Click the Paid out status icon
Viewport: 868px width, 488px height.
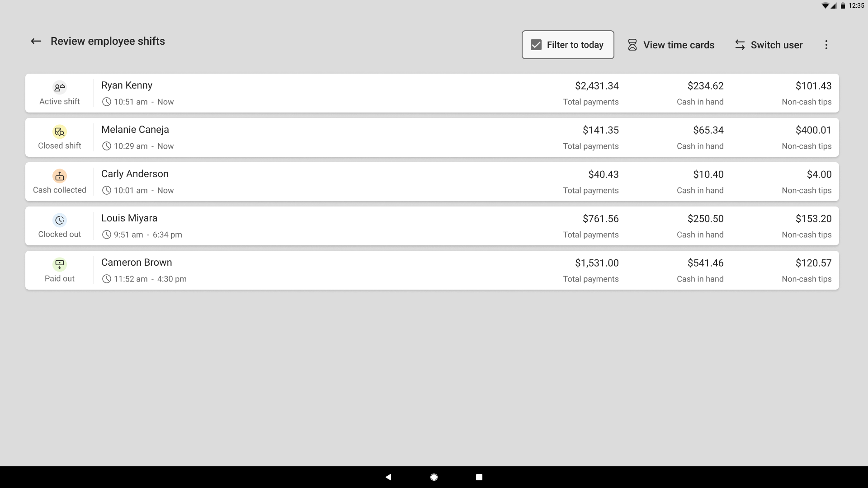pyautogui.click(x=60, y=264)
